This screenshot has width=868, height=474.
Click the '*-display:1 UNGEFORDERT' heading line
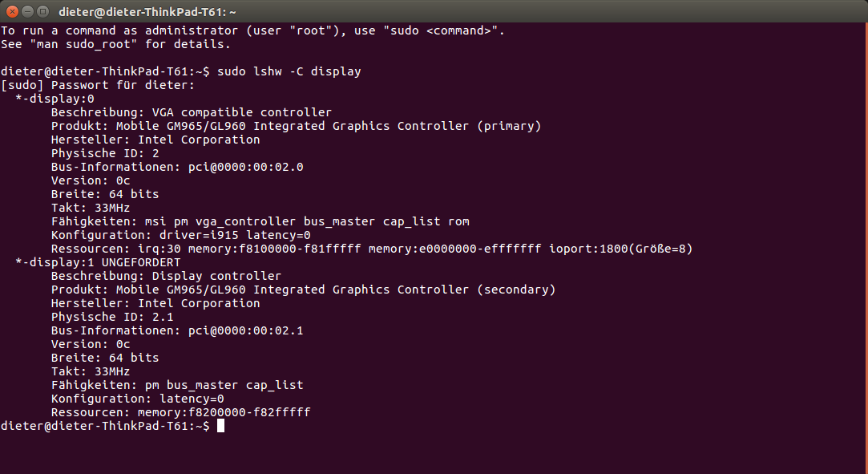tap(98, 262)
